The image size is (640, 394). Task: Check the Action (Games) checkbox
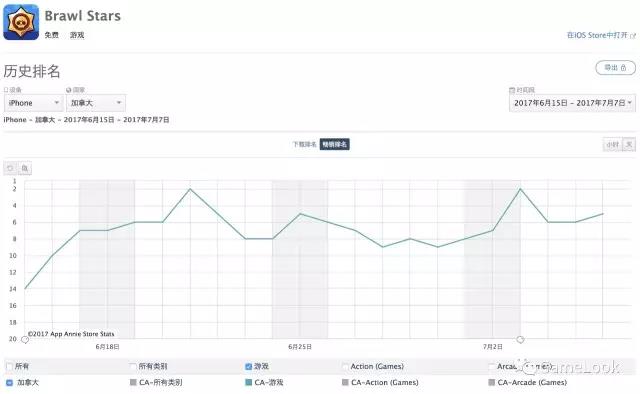pyautogui.click(x=345, y=367)
